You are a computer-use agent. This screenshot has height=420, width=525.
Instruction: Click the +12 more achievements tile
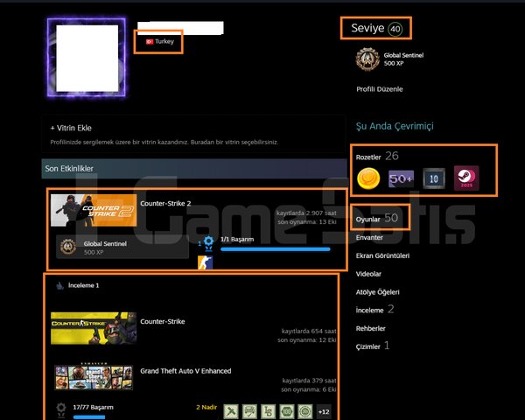tap(324, 411)
